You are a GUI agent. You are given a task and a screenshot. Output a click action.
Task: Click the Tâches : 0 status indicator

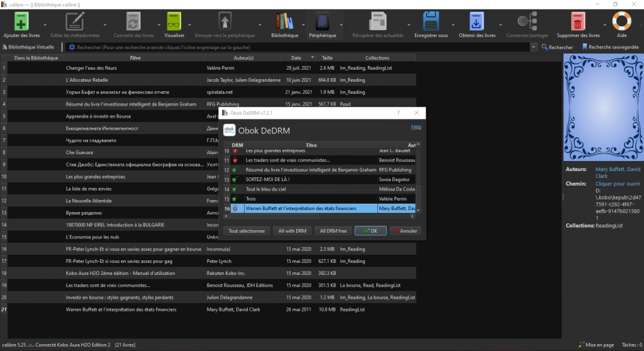pos(631,345)
